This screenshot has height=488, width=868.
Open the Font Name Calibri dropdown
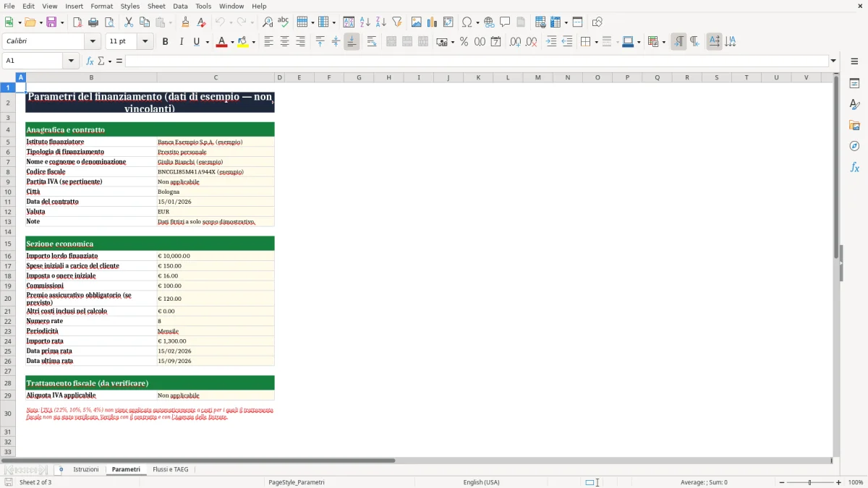(x=92, y=42)
